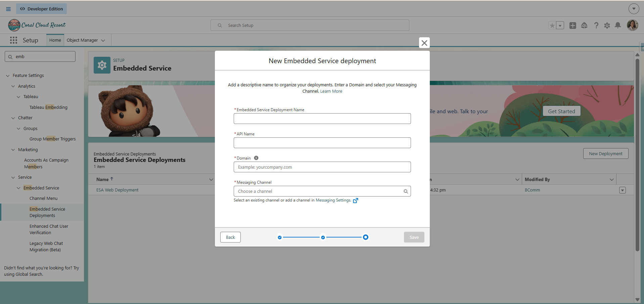Click the second progress step indicator
Screen dimensions: 644x304
pyautogui.click(x=323, y=237)
